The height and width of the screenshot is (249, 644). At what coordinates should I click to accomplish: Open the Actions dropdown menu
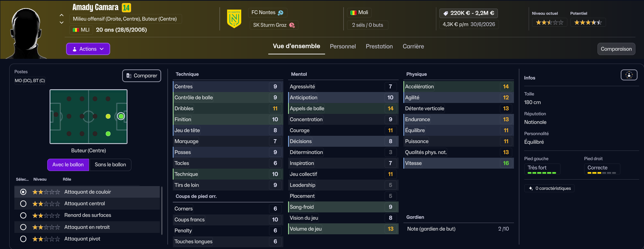88,49
